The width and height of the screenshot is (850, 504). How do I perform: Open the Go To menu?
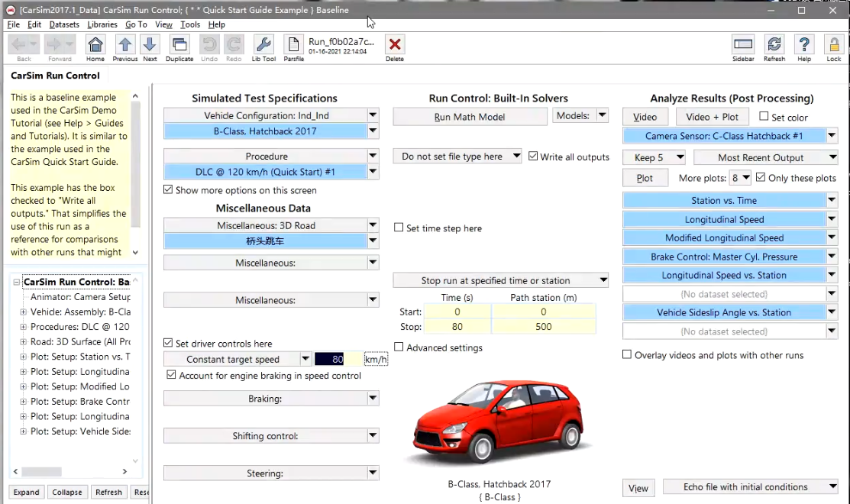(136, 24)
